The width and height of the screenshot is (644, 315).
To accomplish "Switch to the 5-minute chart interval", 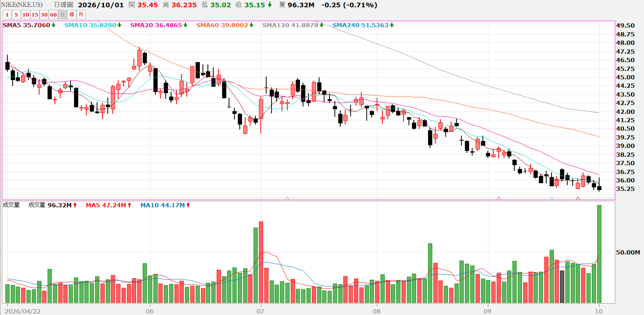I will click(16, 15).
